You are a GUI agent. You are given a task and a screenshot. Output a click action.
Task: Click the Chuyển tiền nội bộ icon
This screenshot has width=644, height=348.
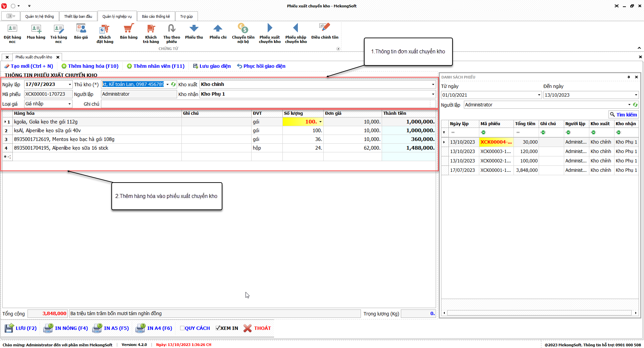[x=243, y=29]
